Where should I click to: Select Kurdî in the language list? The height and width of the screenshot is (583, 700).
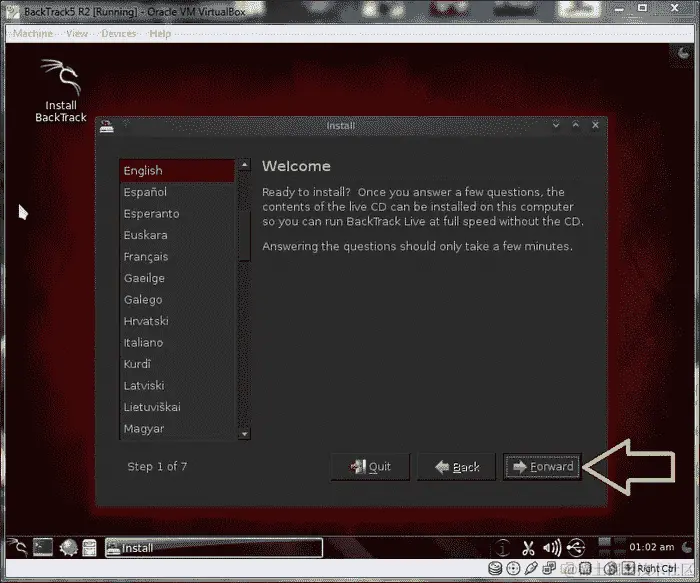177,364
